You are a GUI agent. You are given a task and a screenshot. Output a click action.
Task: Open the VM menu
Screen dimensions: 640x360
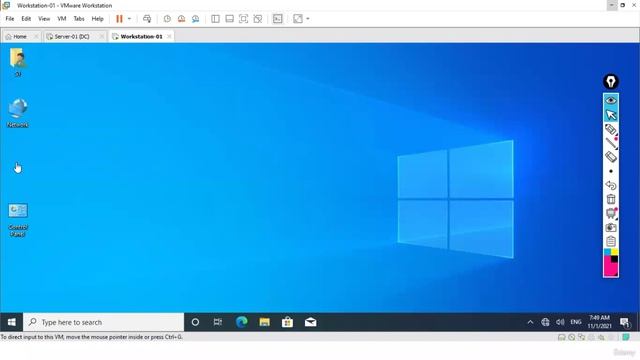(62, 19)
